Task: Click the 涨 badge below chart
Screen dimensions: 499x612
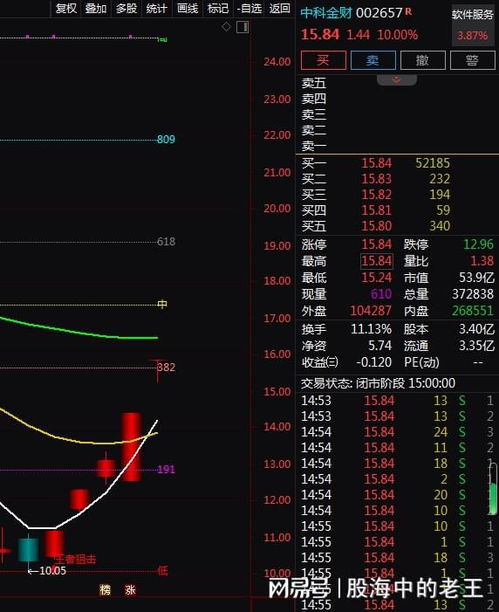Action: [x=130, y=590]
